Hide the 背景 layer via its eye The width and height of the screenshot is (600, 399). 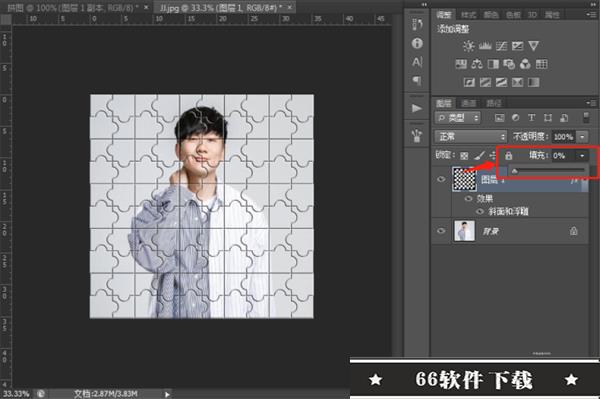[441, 231]
